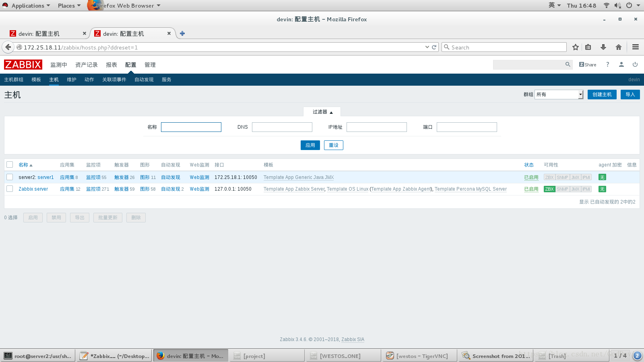Screen dimensions: 644x362
Task: Open the 监测中 menu
Action: [59, 65]
